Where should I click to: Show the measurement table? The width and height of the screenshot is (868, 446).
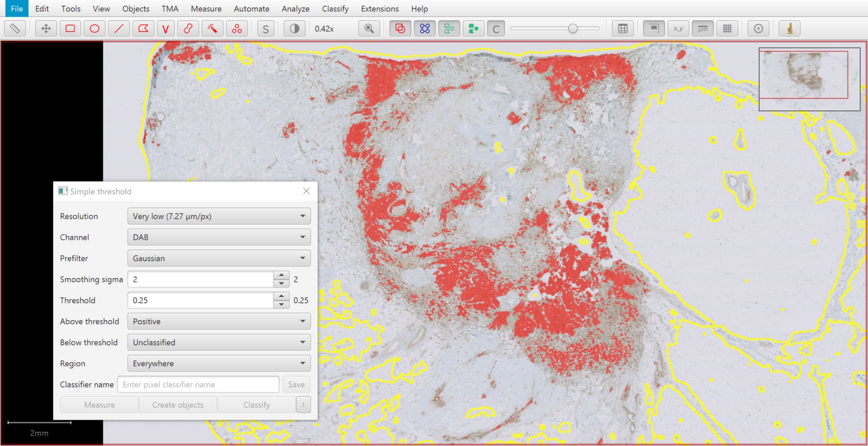pos(623,28)
